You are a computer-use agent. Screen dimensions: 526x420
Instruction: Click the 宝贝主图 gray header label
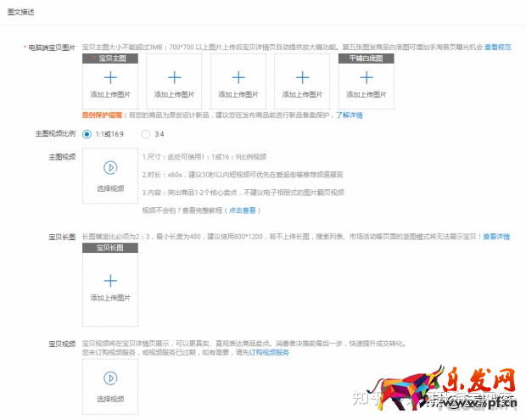coord(110,58)
